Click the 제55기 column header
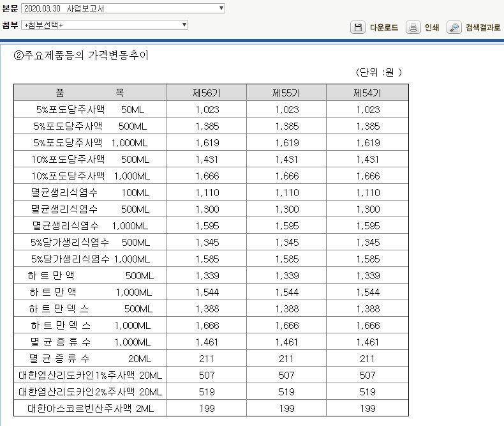This screenshot has height=426, width=504. (x=286, y=93)
